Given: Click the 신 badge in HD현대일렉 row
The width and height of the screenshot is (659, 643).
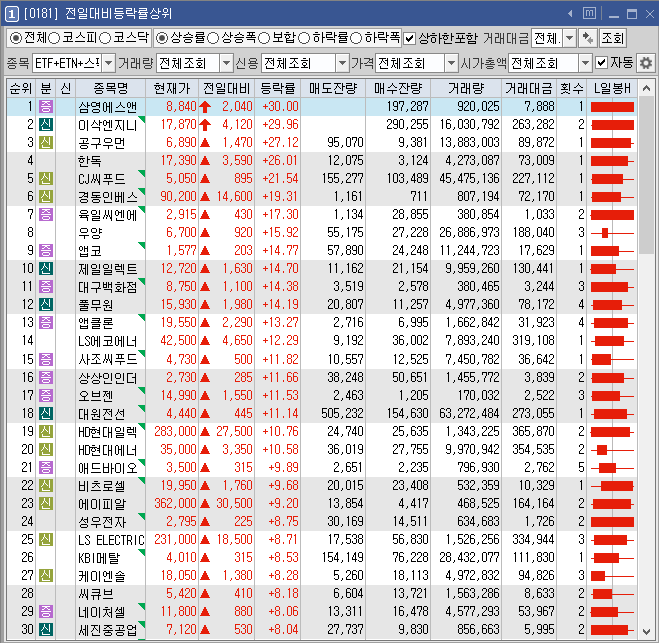Looking at the screenshot, I should click(46, 431).
